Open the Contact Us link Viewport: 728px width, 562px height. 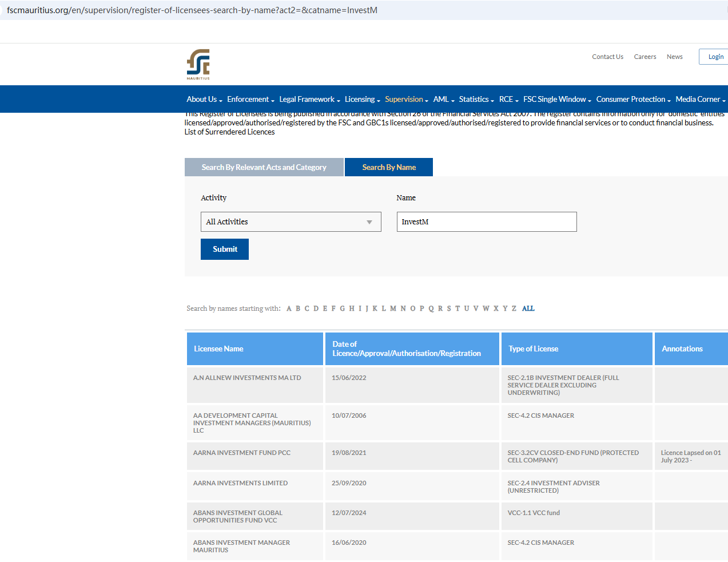(607, 57)
